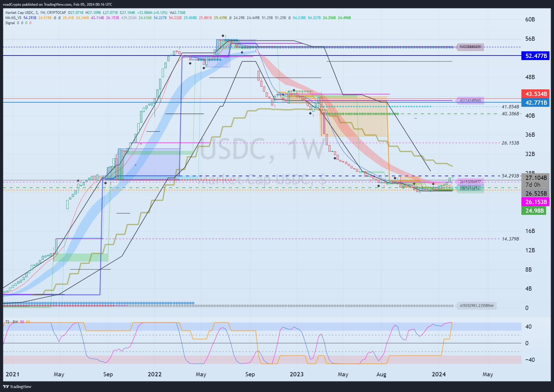
Task: Click the 43.114B purple legend value
Action: coord(98,18)
